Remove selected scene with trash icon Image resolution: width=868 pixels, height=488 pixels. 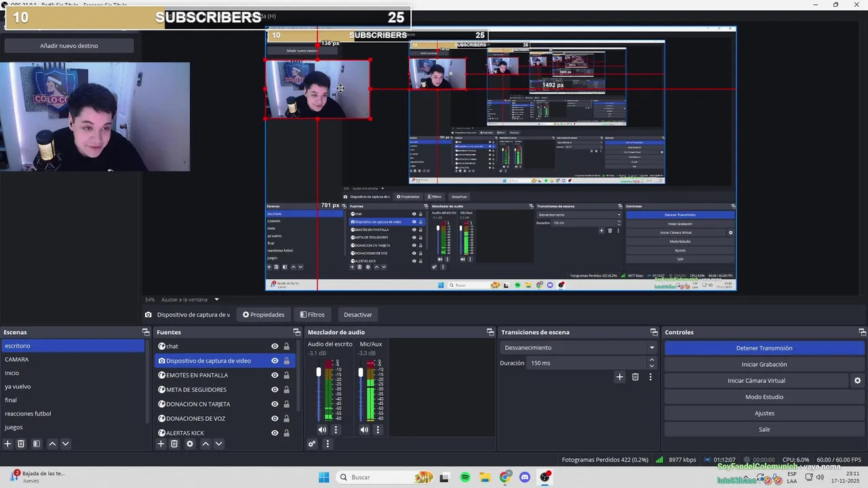coord(21,444)
